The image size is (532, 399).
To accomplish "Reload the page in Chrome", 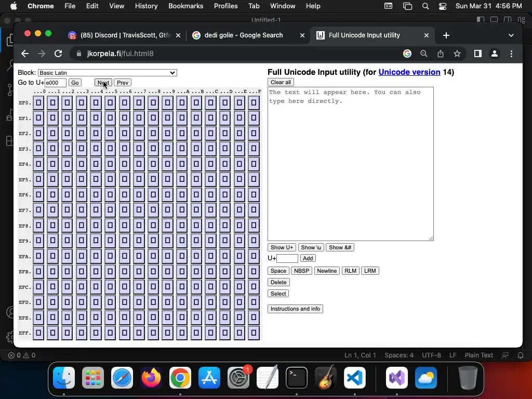I will (58, 54).
